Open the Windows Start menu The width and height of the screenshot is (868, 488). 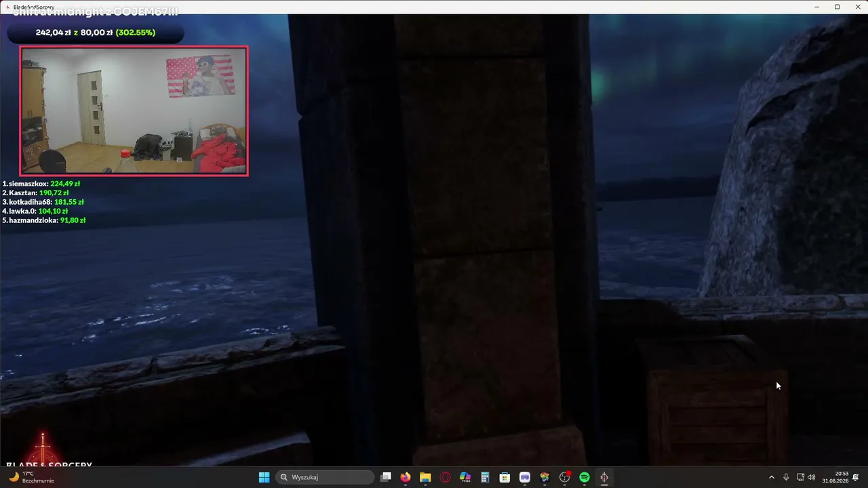[x=264, y=477]
